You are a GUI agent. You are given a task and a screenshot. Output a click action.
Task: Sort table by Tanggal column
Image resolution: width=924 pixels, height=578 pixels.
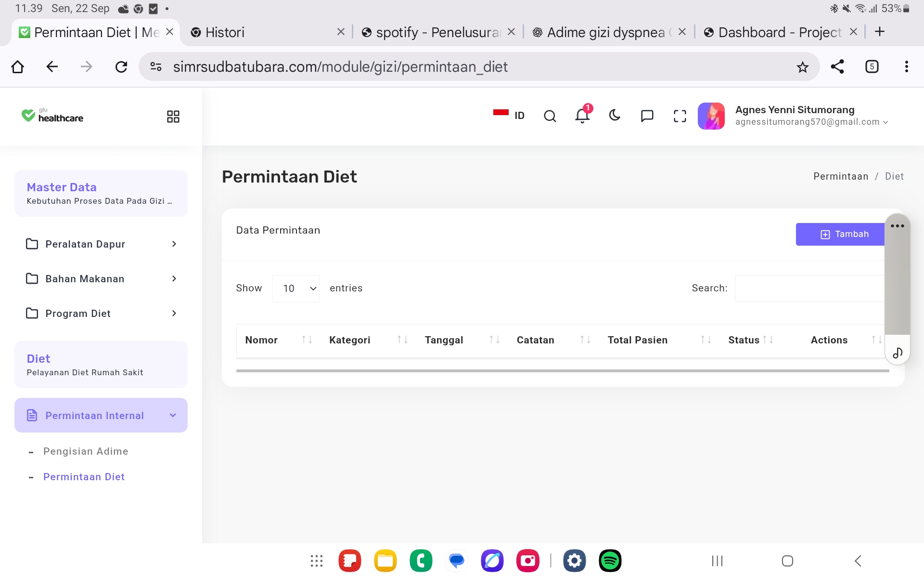click(462, 340)
